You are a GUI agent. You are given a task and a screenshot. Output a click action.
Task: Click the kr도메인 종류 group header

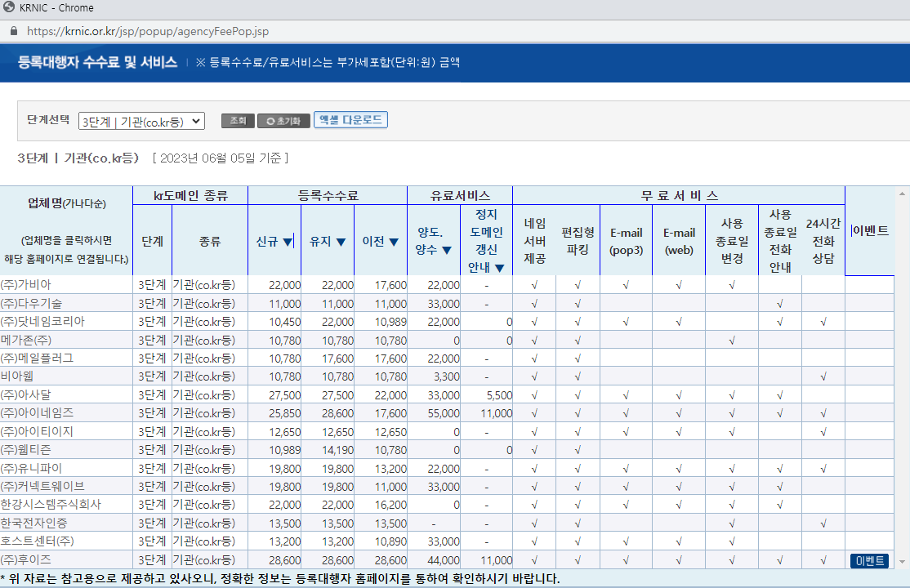click(x=190, y=196)
